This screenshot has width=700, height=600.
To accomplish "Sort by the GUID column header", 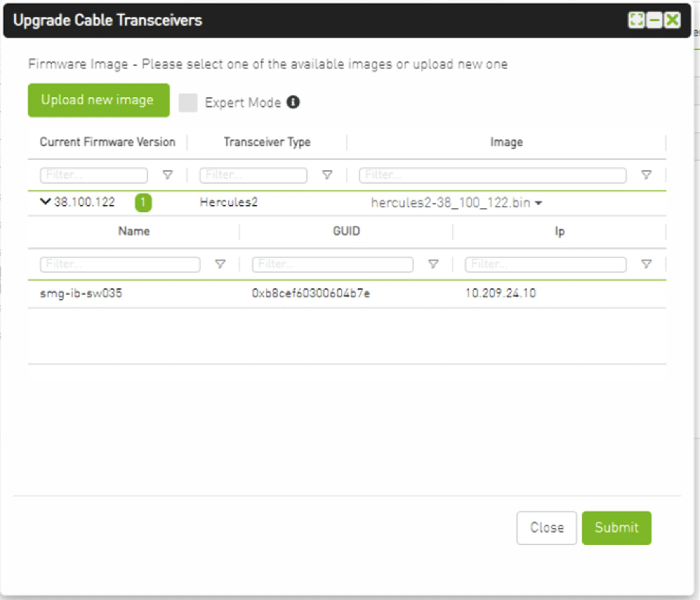I will click(x=347, y=231).
